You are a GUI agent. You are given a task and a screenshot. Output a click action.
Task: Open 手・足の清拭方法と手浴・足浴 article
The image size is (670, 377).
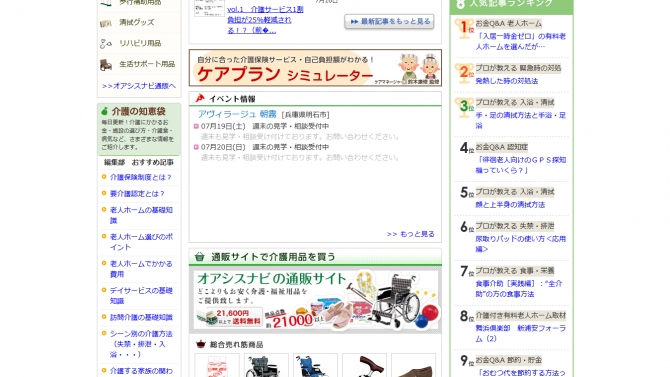521,121
